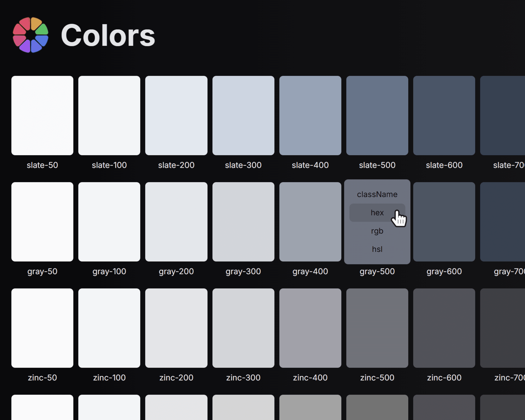Viewport: 525px width, 420px height.
Task: Copy the className for gray-500
Action: tap(377, 194)
